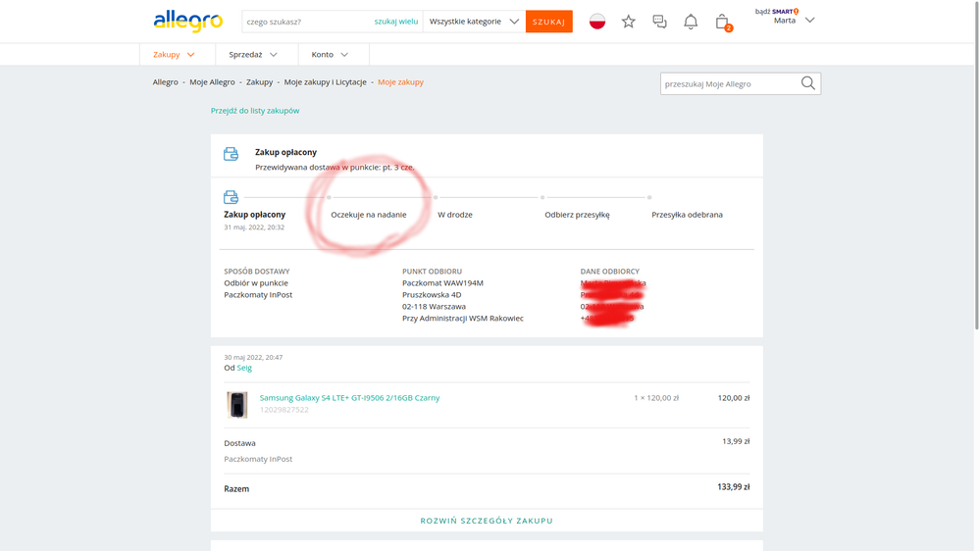This screenshot has width=980, height=551.
Task: Click the Paczkomat WAW194M text
Action: coord(442,283)
